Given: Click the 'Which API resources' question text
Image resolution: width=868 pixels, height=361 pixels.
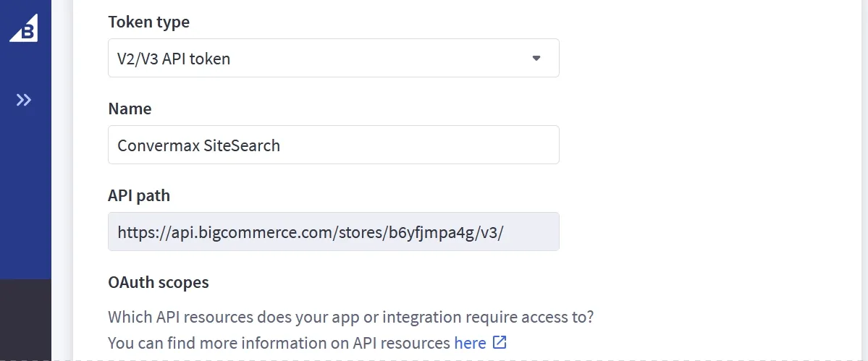Looking at the screenshot, I should tap(350, 317).
